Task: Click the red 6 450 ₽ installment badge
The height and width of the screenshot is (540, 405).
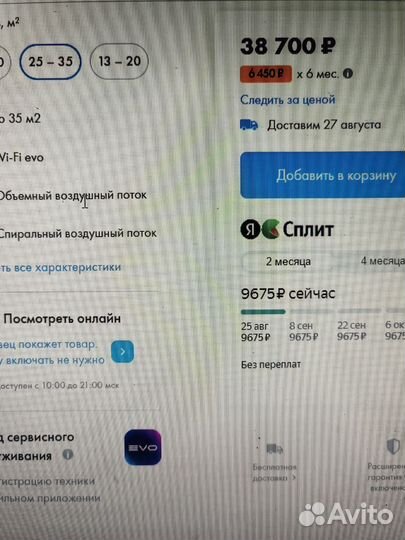Action: tap(266, 73)
